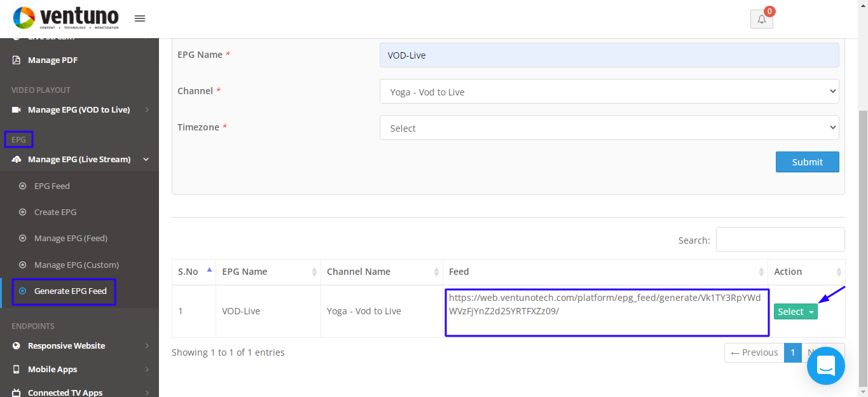Click the Manage PDF file icon
The height and width of the screenshot is (397, 868).
[x=17, y=60]
